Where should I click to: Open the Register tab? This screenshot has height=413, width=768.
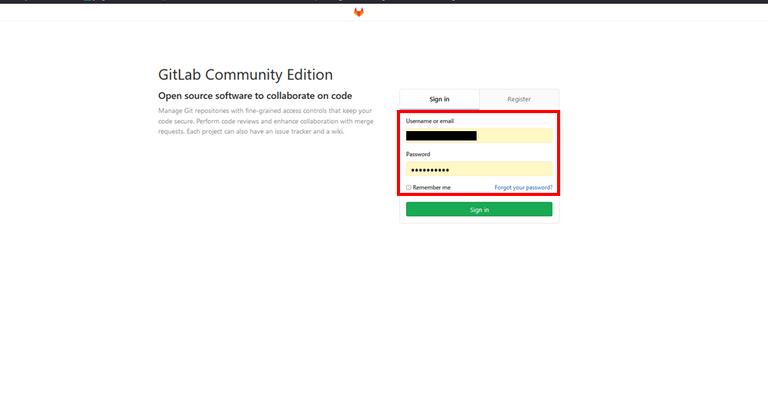click(519, 99)
